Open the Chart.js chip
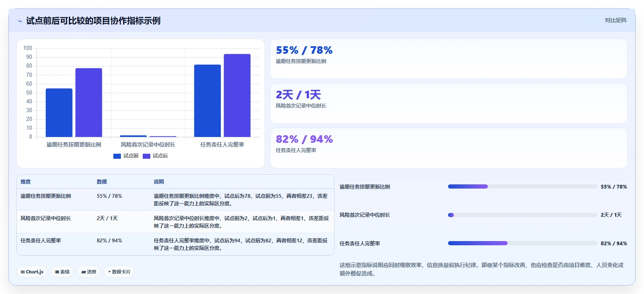This screenshot has height=294, width=644. tap(32, 272)
